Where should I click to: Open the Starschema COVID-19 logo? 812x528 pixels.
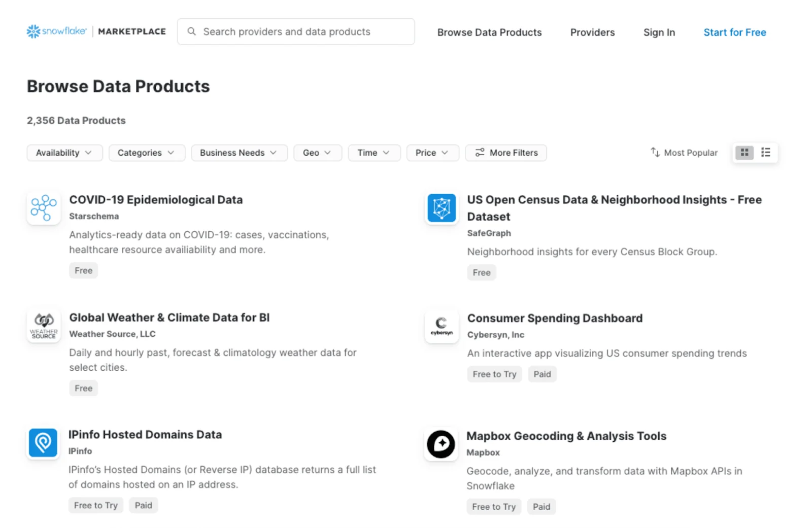pos(44,208)
